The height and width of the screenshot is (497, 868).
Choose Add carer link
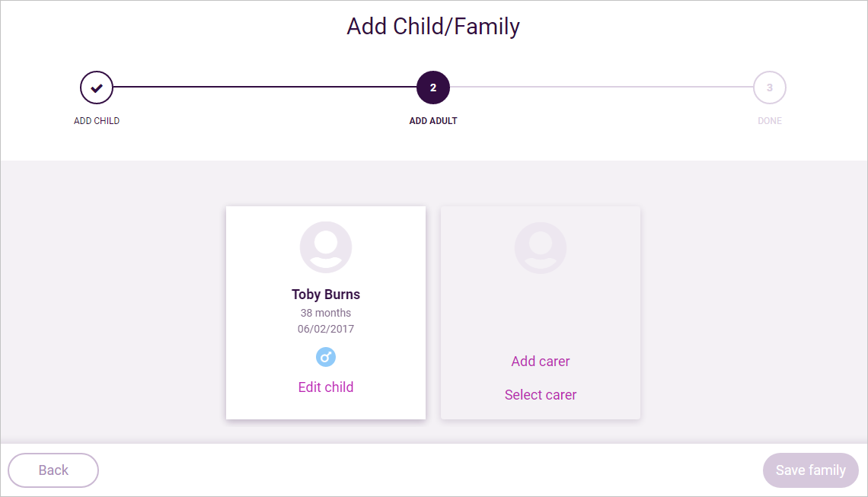tap(541, 362)
